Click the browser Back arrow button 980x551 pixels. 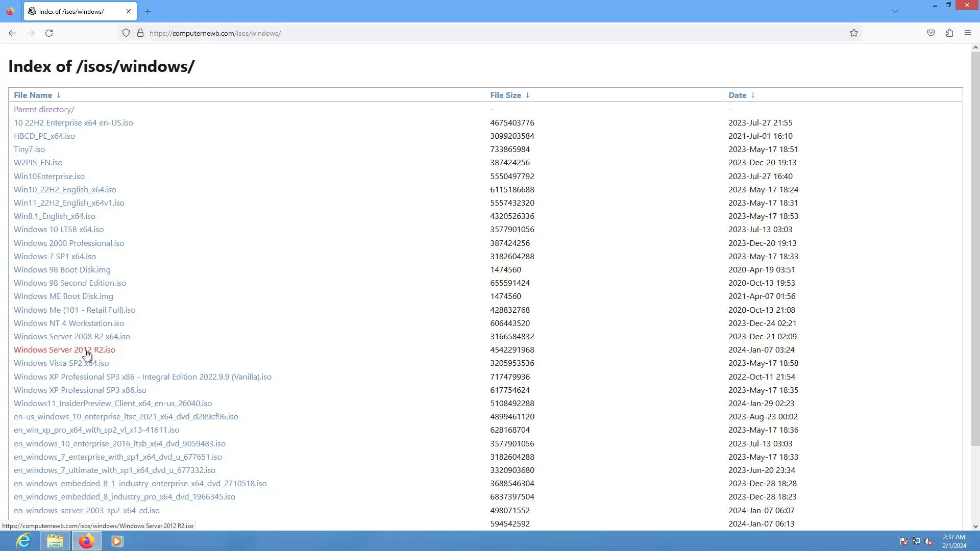[x=12, y=33]
